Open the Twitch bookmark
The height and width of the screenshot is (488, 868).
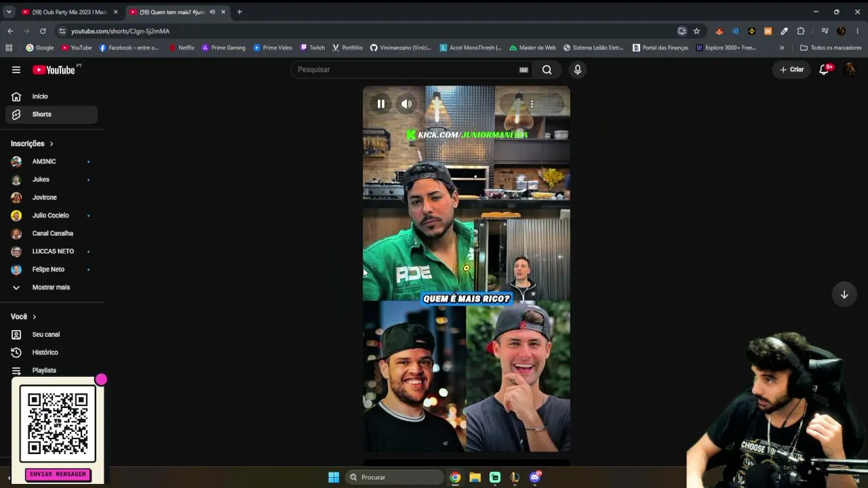(313, 47)
